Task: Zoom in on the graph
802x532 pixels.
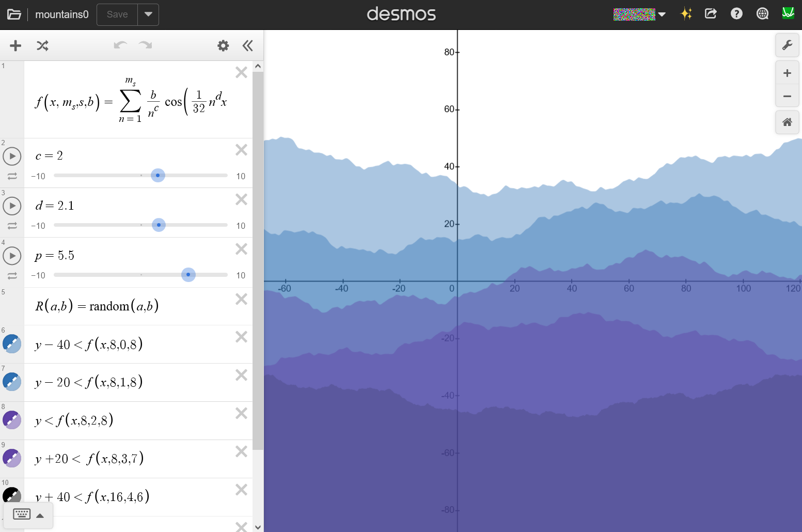Action: tap(787, 73)
